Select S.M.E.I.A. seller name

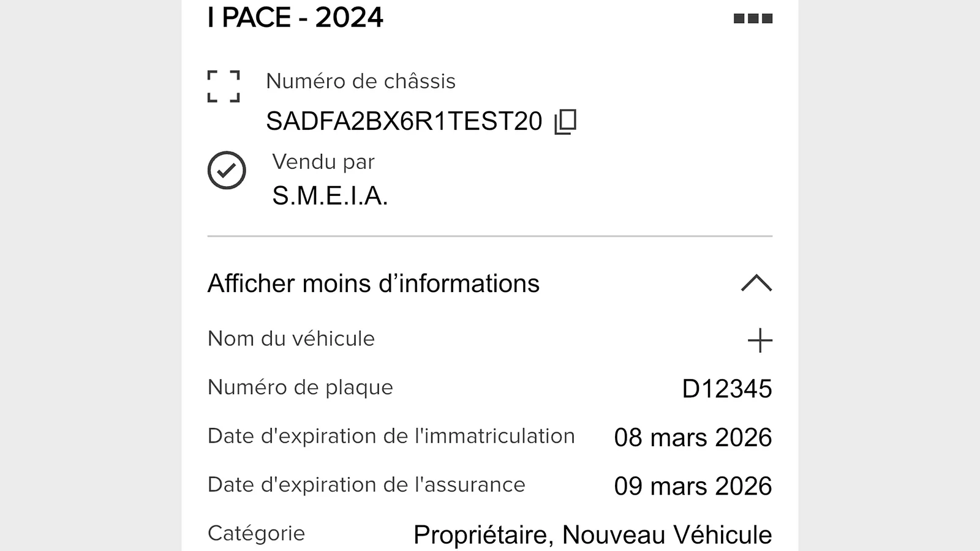coord(330,196)
